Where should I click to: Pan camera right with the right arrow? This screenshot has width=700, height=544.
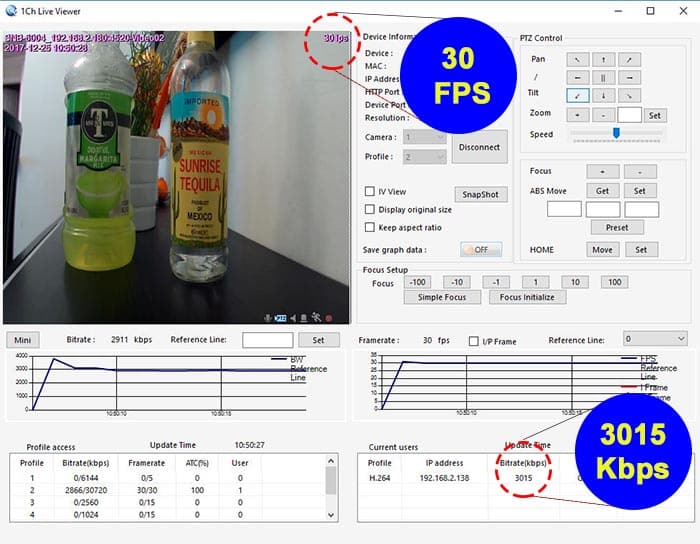pyautogui.click(x=629, y=76)
